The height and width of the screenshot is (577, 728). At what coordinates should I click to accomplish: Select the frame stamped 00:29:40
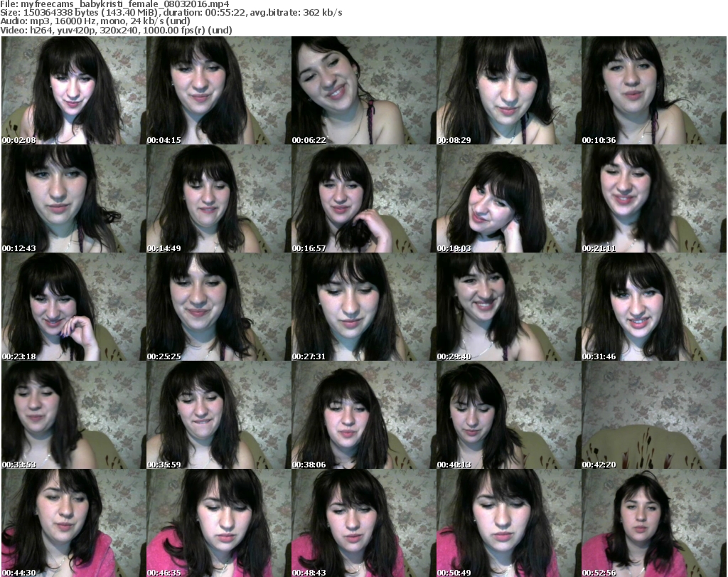point(509,307)
